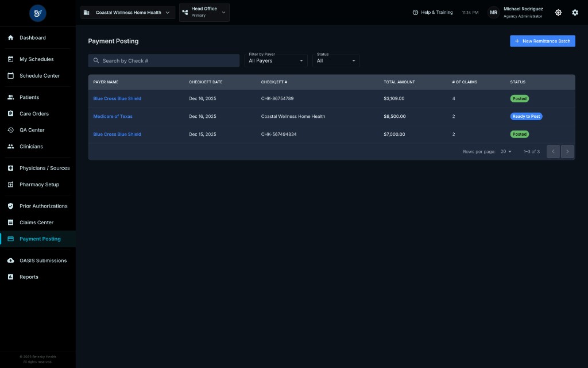The height and width of the screenshot is (368, 588).
Task: Click the Check/EFT Date column header
Action: tap(206, 82)
